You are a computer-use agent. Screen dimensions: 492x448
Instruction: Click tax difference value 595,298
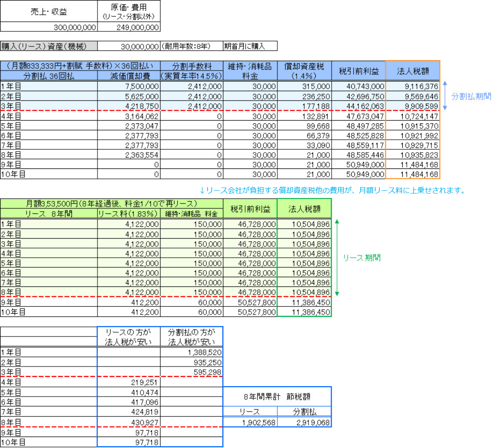192,372
